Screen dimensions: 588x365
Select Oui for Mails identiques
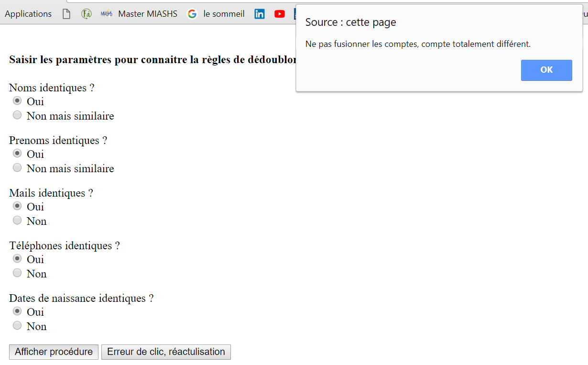[17, 206]
